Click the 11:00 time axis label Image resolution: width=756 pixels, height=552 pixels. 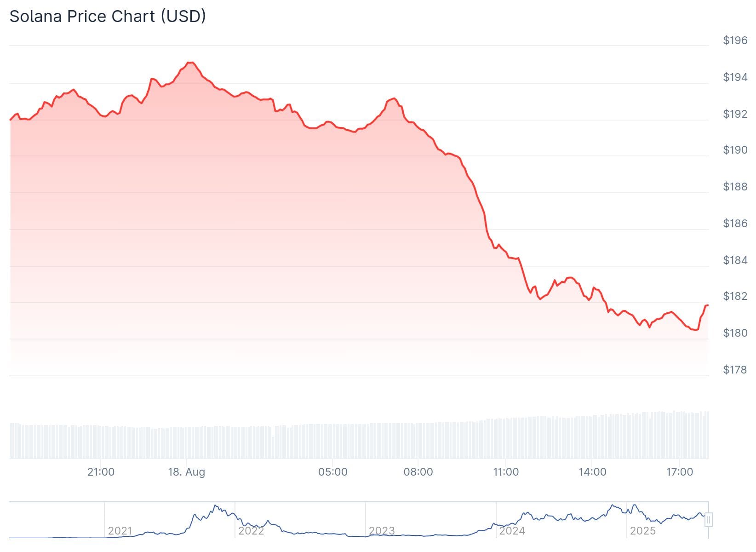pyautogui.click(x=505, y=472)
